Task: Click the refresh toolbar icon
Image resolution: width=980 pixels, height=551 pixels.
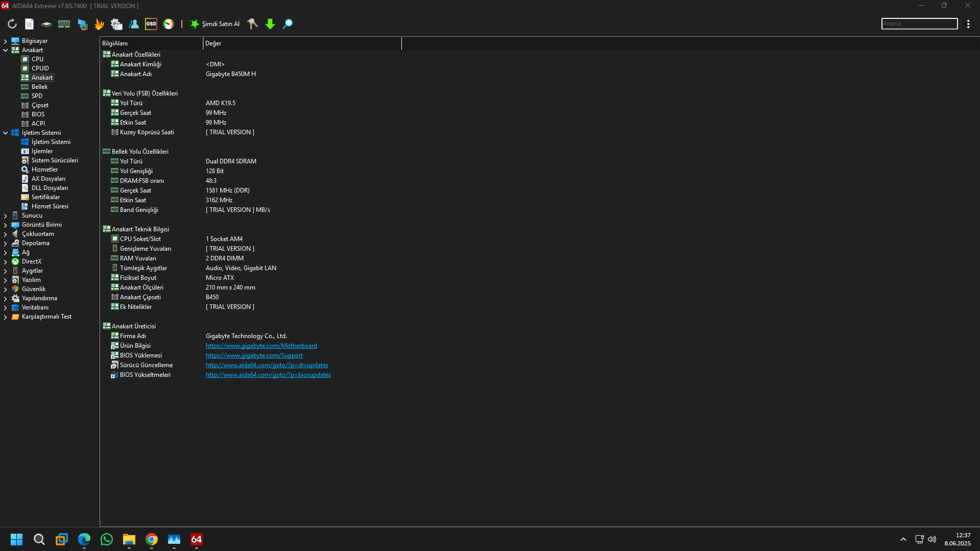Action: [x=12, y=24]
